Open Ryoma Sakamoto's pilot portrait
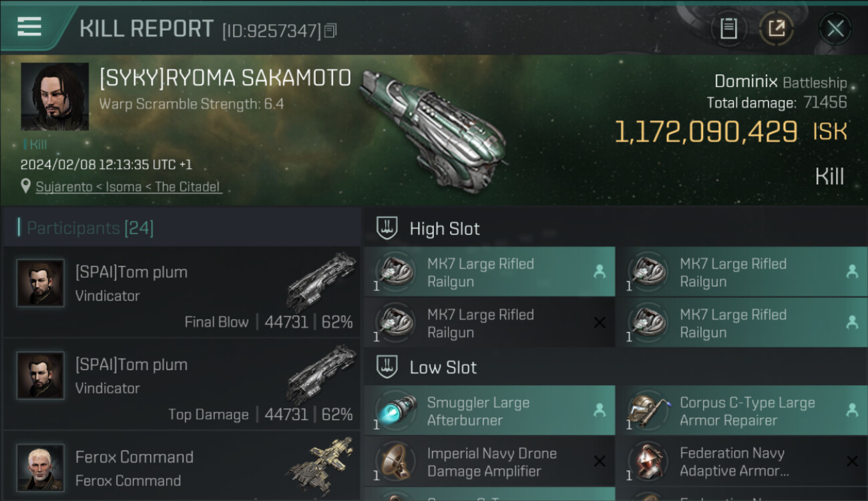The image size is (868, 501). 55,96
